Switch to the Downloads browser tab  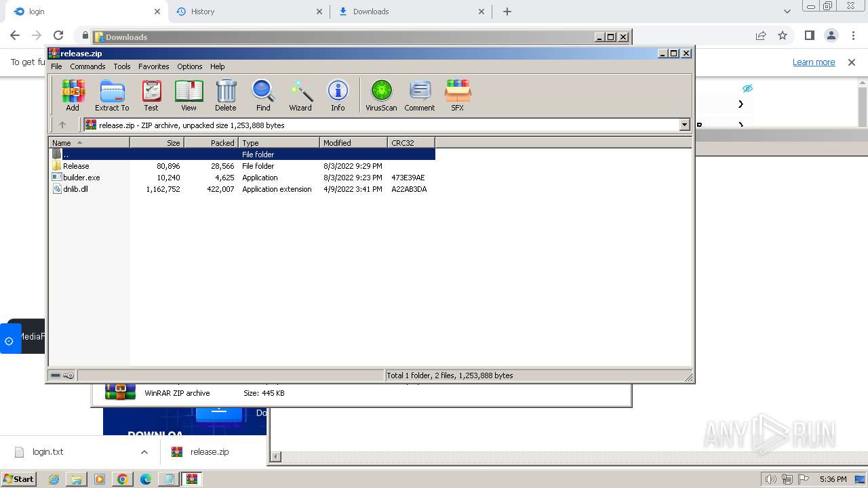click(x=412, y=12)
